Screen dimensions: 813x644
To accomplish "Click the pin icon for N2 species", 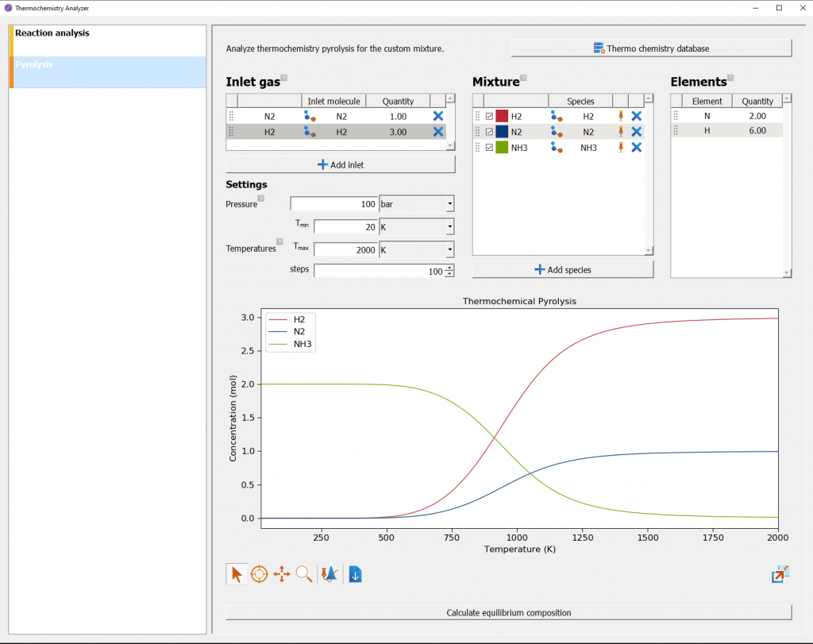I will pyautogui.click(x=621, y=132).
